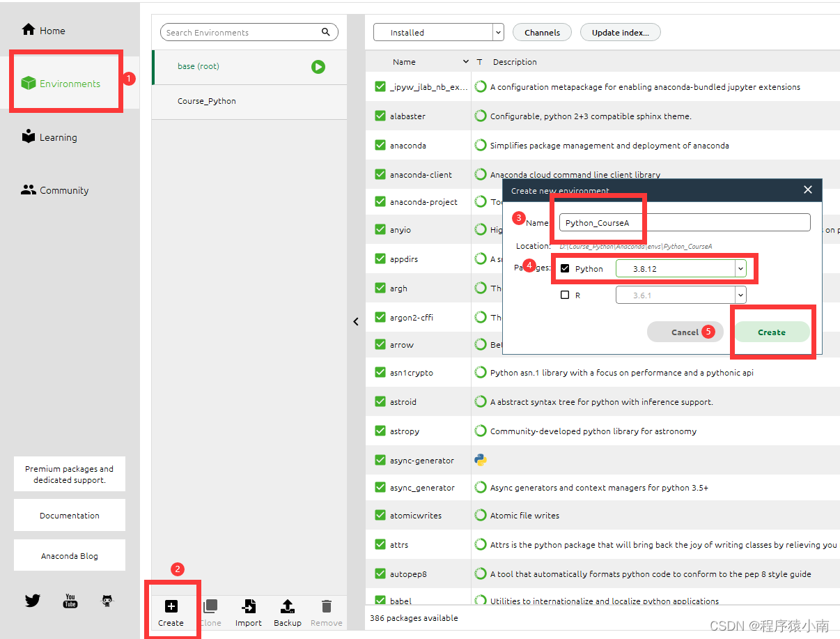Viewport: 840px width, 639px height.
Task: Click the status circle icon for astropy
Action: click(481, 431)
